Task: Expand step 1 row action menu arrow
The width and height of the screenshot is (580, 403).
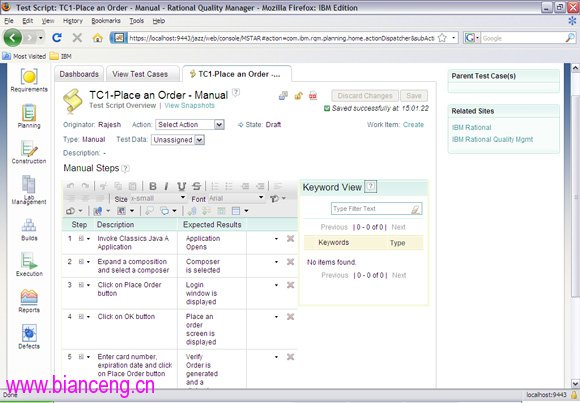Action: pos(88,239)
